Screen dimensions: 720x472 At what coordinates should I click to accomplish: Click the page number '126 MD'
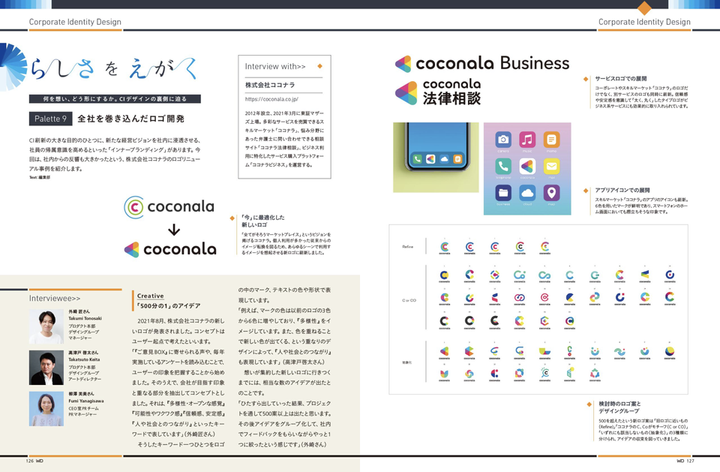coord(34,461)
